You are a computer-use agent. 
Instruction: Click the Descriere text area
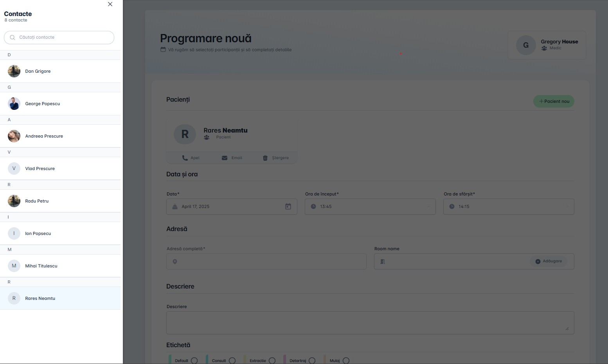pos(370,323)
